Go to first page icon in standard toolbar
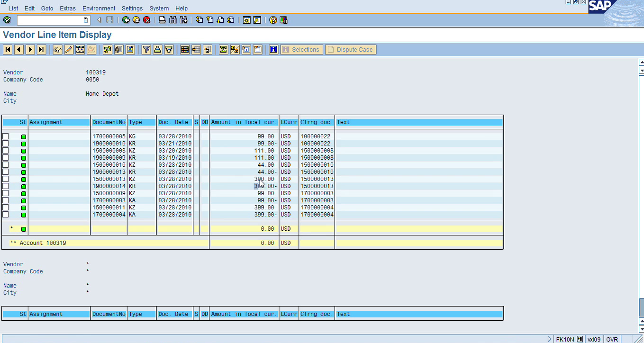644x343 pixels. point(199,20)
